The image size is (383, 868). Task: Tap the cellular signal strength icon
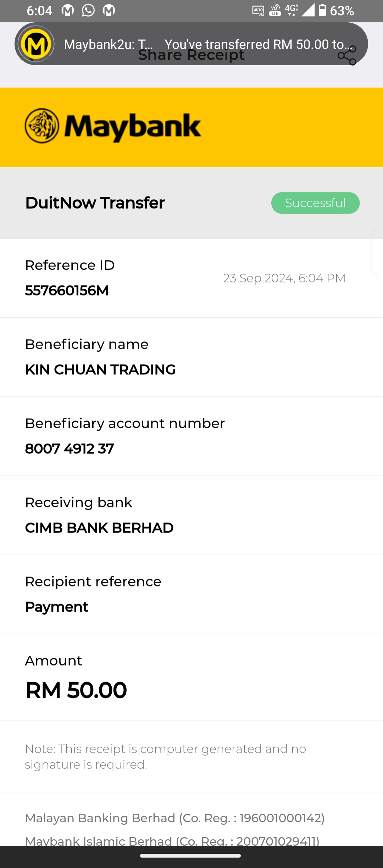click(x=308, y=10)
